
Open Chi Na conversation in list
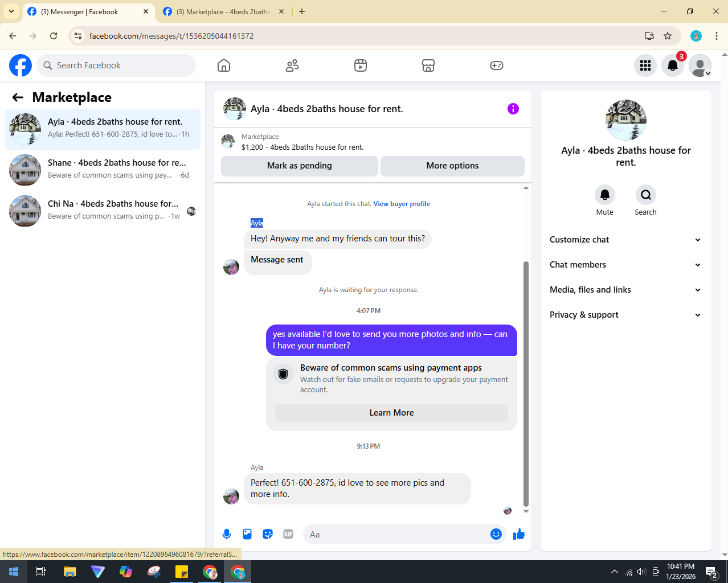point(103,211)
